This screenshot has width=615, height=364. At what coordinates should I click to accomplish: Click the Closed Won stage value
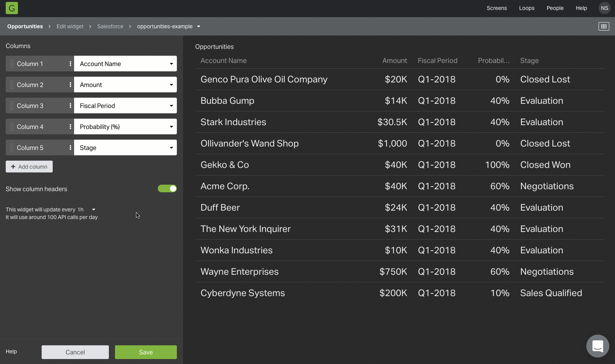(545, 165)
